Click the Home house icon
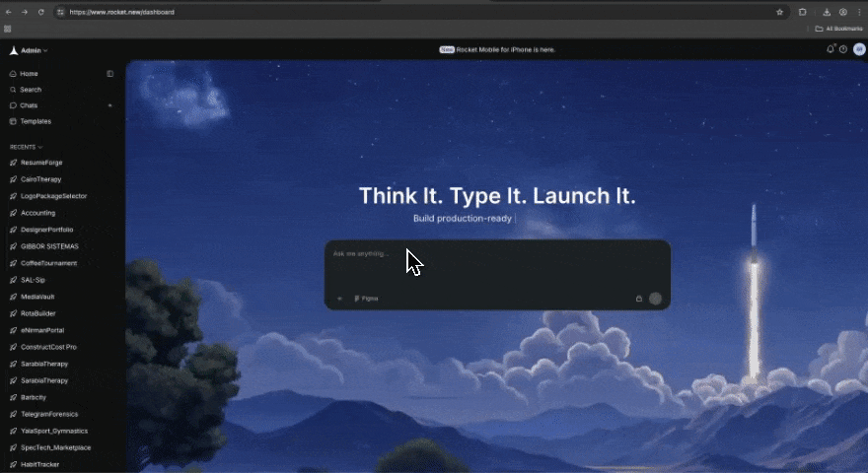 coord(13,74)
